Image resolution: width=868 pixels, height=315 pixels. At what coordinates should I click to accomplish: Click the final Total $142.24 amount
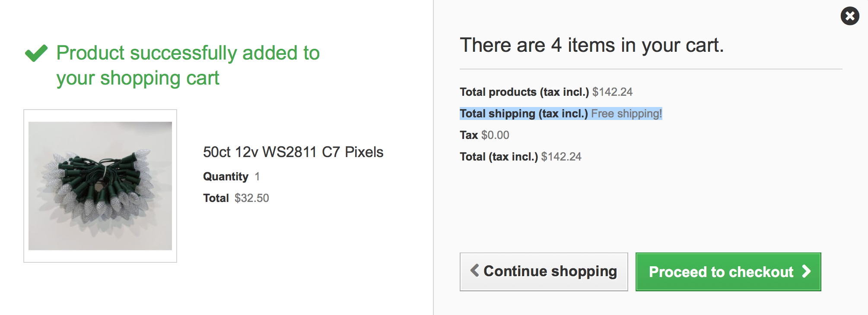[x=561, y=157]
